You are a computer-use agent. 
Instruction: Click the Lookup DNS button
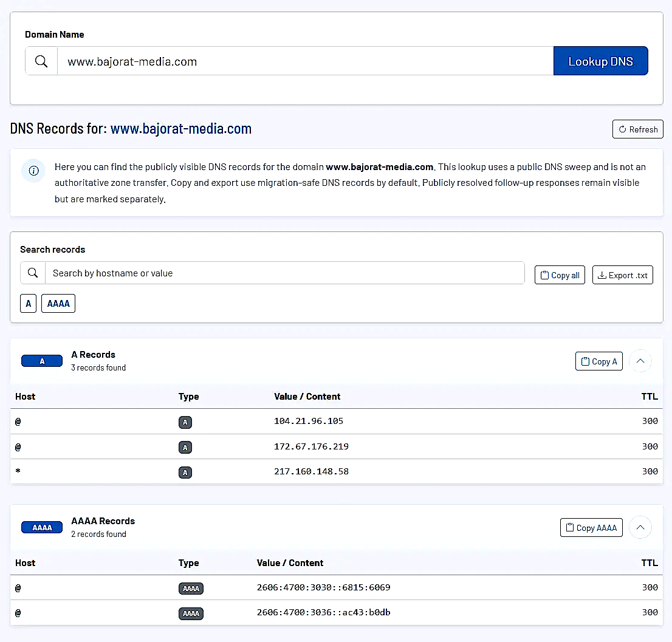(x=600, y=61)
